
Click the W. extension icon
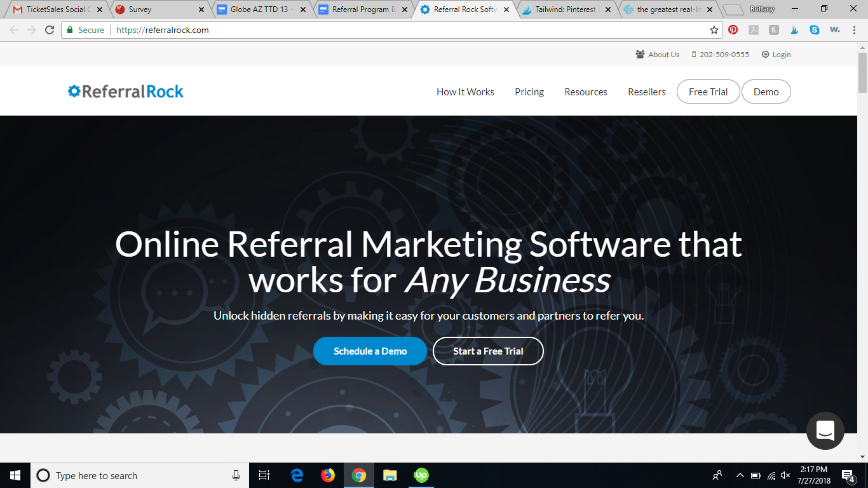835,30
